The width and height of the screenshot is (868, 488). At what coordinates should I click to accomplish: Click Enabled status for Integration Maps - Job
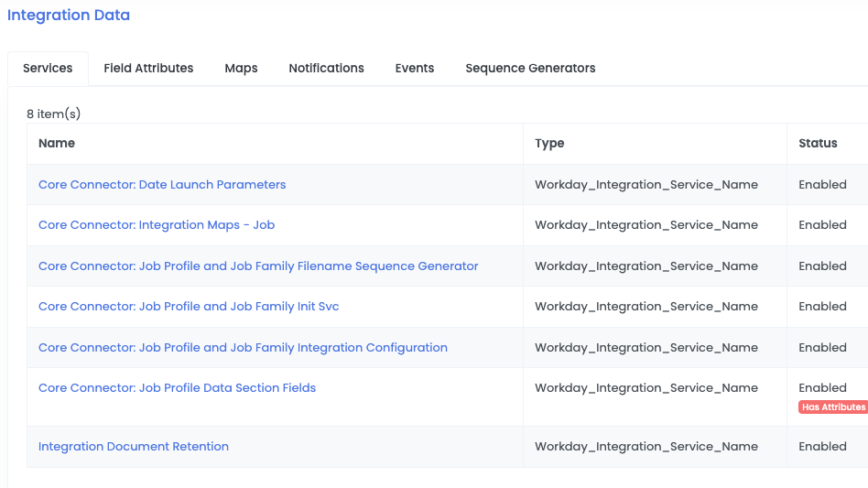822,225
